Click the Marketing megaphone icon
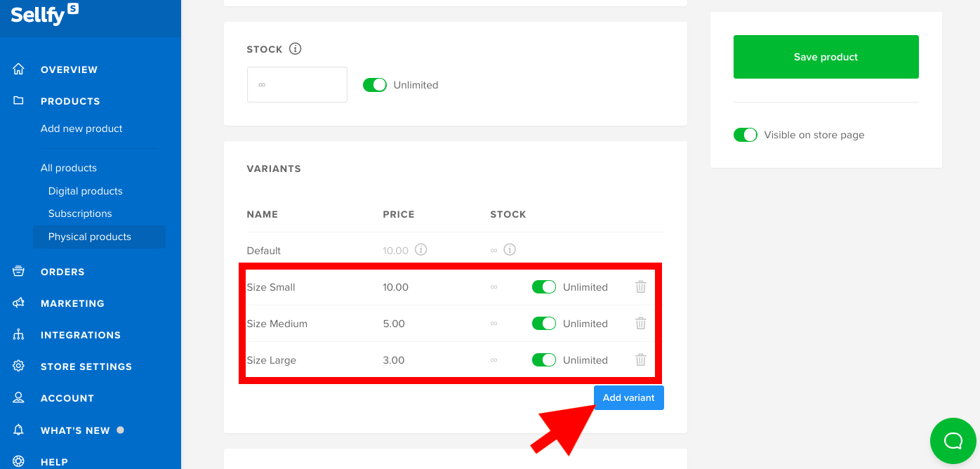This screenshot has height=469, width=980. pyautogui.click(x=20, y=303)
